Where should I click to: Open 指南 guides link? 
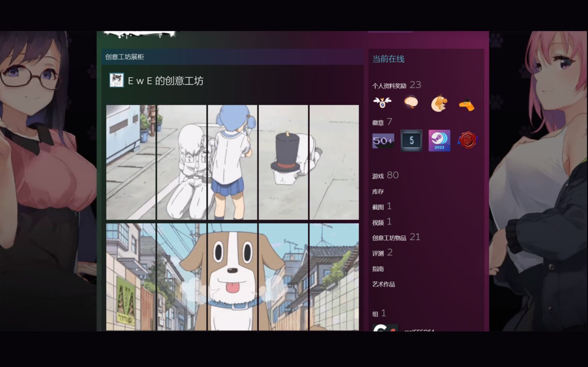coord(378,269)
